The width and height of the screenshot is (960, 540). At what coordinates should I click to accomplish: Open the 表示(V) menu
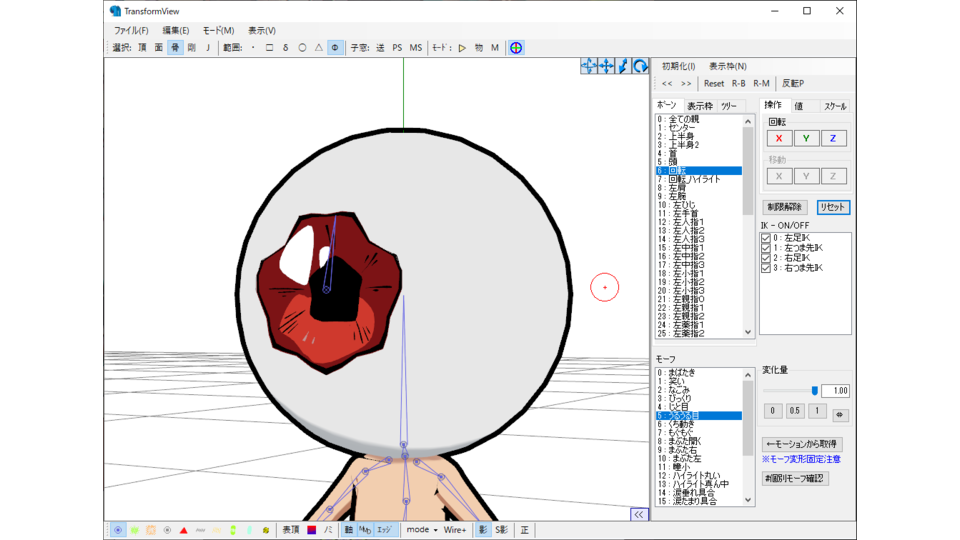coord(262,30)
